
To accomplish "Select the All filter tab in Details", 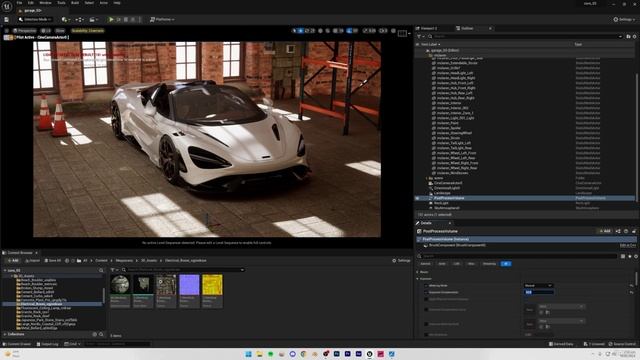I will (506, 264).
